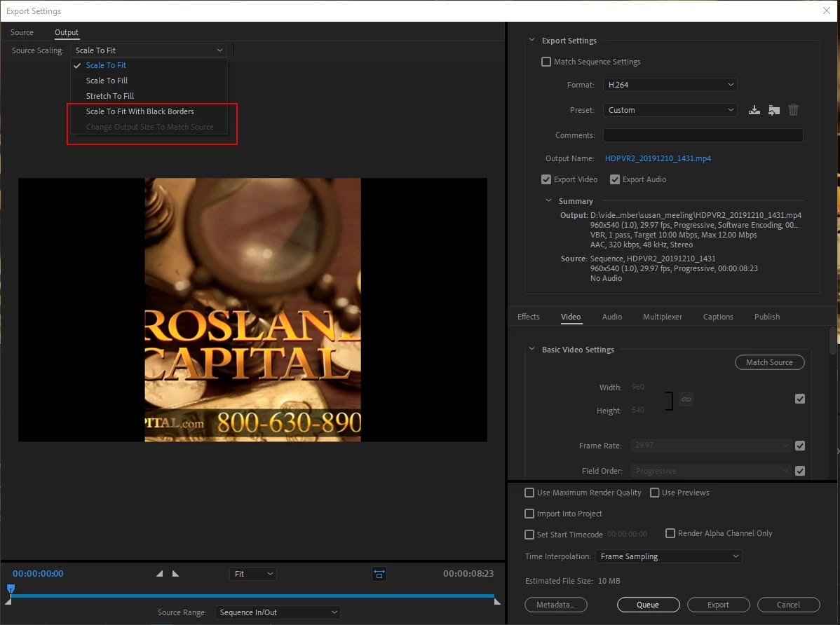Enable Use Maximum Render Quality
This screenshot has height=625, width=840.
529,493
